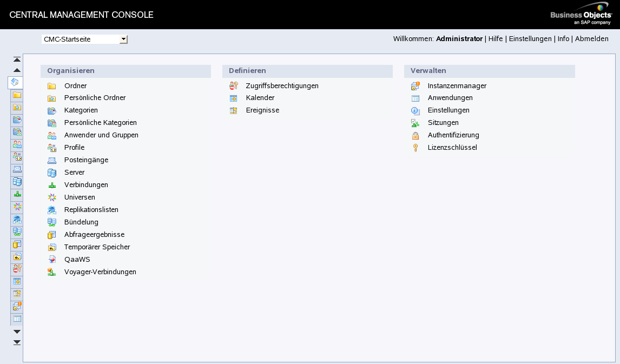Open the CMC-Startseite navigation dropdown
The height and width of the screenshot is (364, 620).
click(123, 39)
